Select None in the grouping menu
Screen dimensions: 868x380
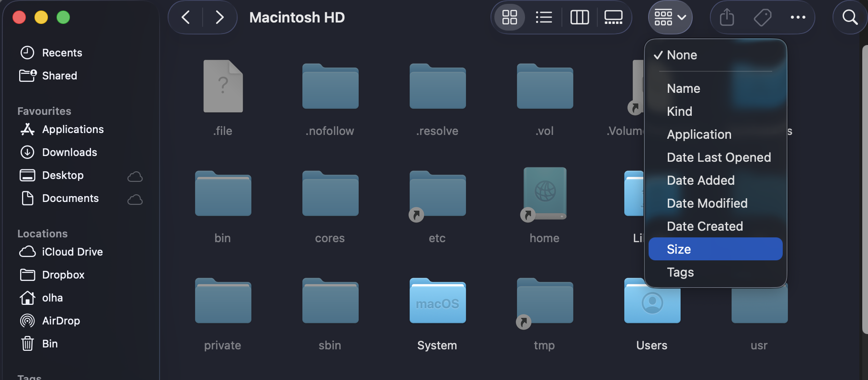[x=716, y=55]
